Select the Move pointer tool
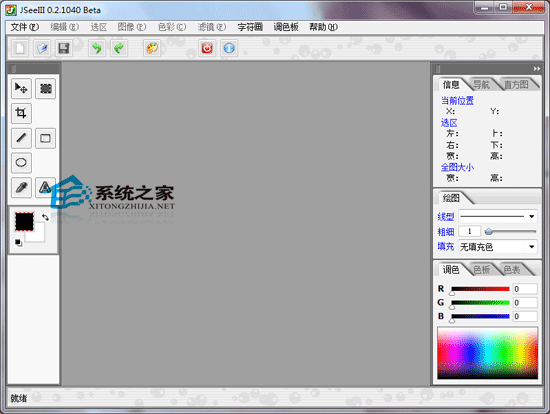This screenshot has width=550, height=414. point(21,88)
